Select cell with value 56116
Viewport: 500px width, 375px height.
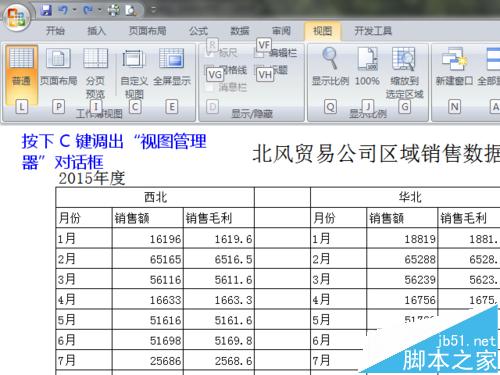pos(148,279)
